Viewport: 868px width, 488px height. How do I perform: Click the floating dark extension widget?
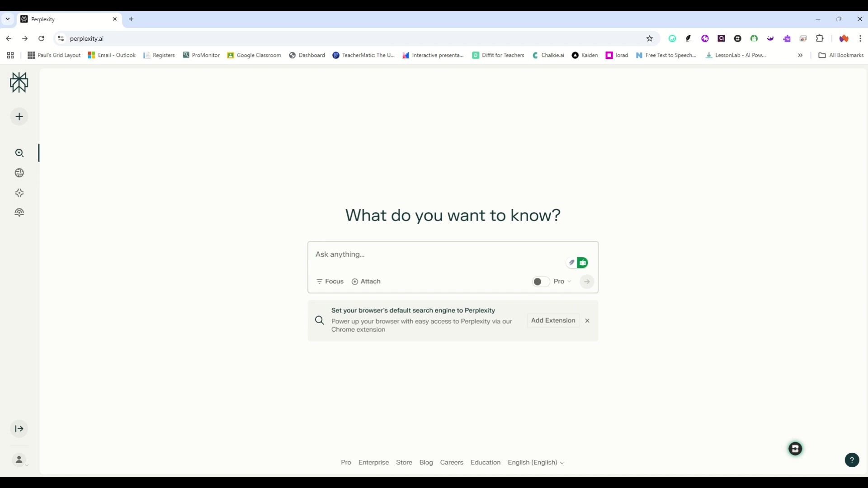[795, 449]
